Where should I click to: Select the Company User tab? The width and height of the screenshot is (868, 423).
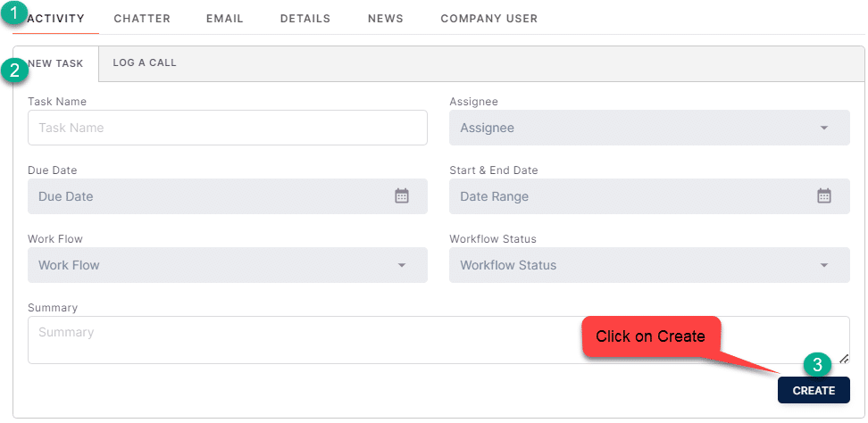click(x=488, y=18)
